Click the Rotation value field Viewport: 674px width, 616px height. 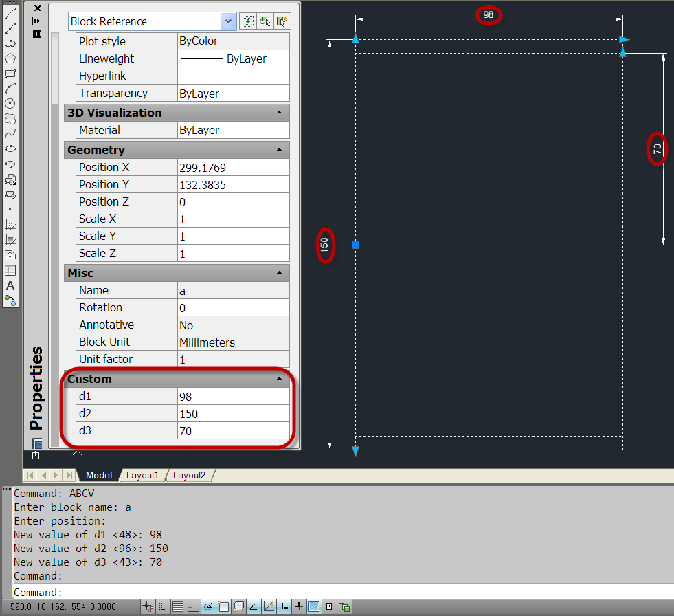[234, 307]
